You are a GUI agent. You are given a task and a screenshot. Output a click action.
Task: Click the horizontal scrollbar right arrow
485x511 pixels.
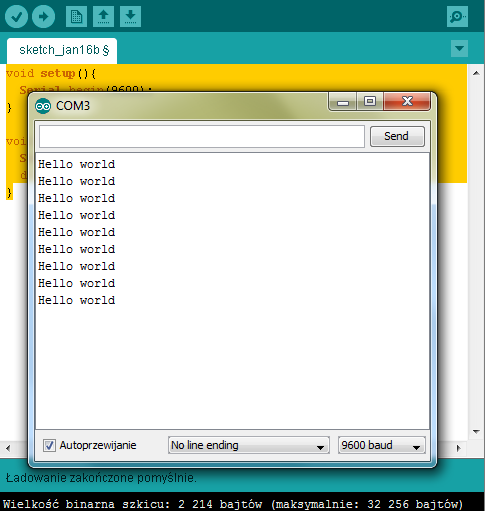tap(459, 448)
